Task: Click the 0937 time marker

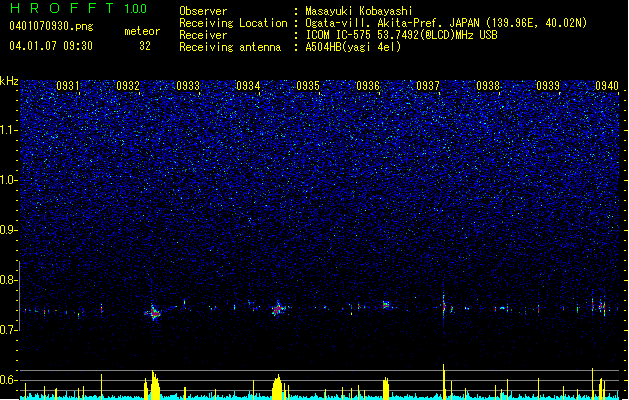Action: [x=428, y=86]
